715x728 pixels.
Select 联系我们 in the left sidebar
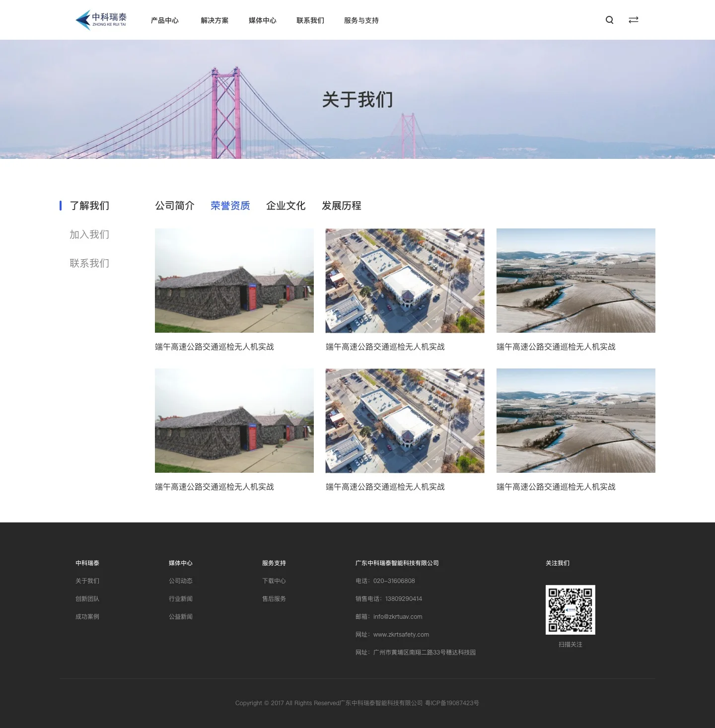(89, 263)
